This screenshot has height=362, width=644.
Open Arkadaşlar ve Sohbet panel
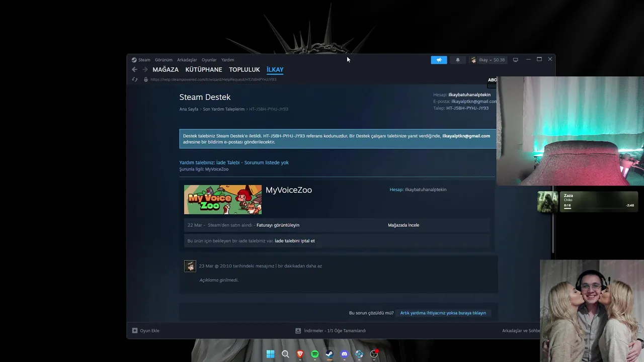(521, 330)
